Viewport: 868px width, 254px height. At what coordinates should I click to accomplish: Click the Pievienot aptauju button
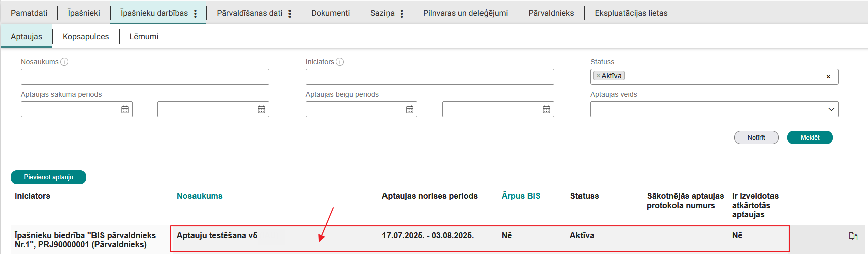point(48,177)
